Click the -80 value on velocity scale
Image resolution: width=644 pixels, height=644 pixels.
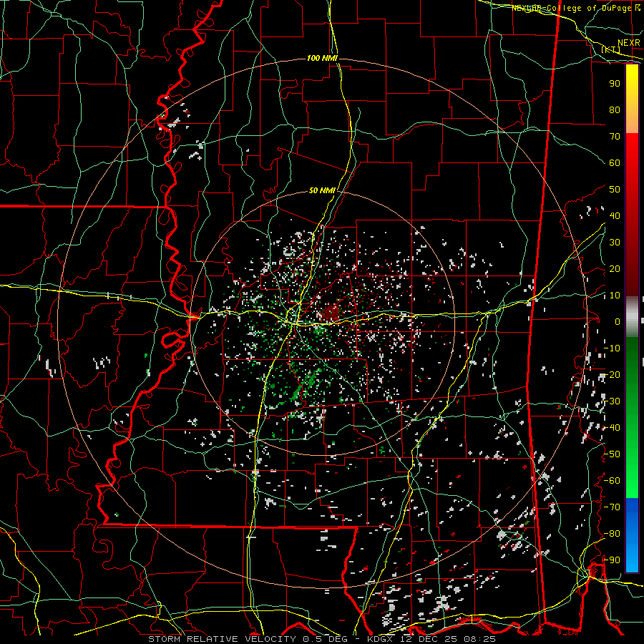[x=613, y=534]
